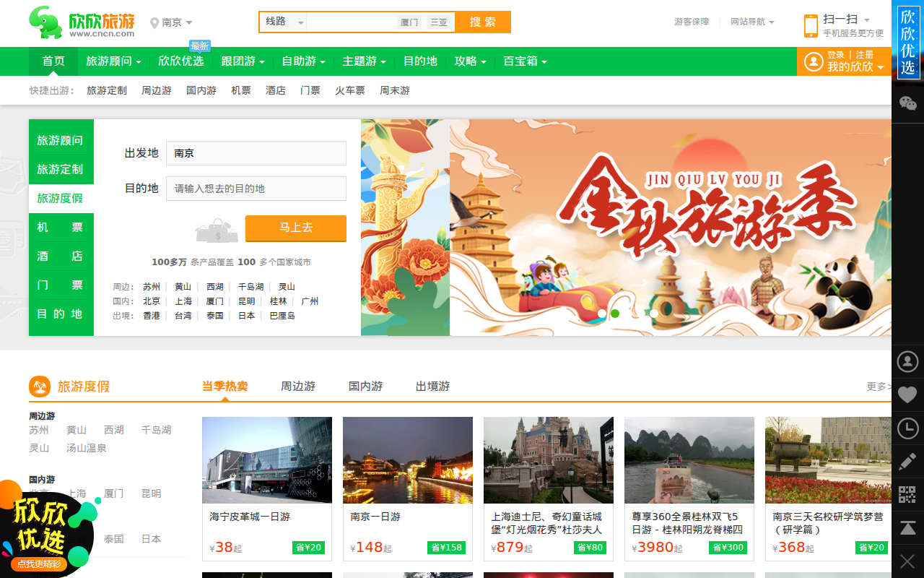
Task: Select the second carousel indicator dot
Action: click(x=616, y=314)
